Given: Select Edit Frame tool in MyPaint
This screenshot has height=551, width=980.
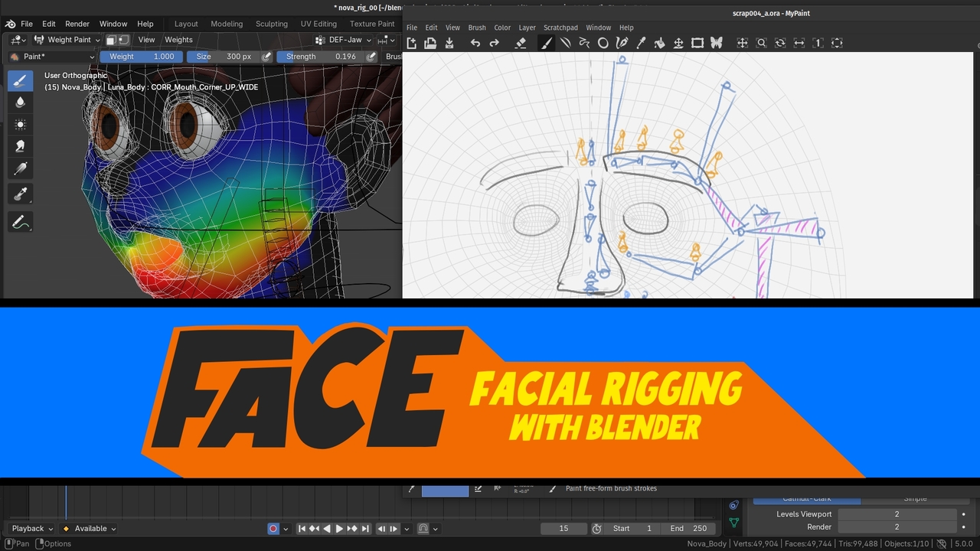Looking at the screenshot, I should click(x=697, y=43).
